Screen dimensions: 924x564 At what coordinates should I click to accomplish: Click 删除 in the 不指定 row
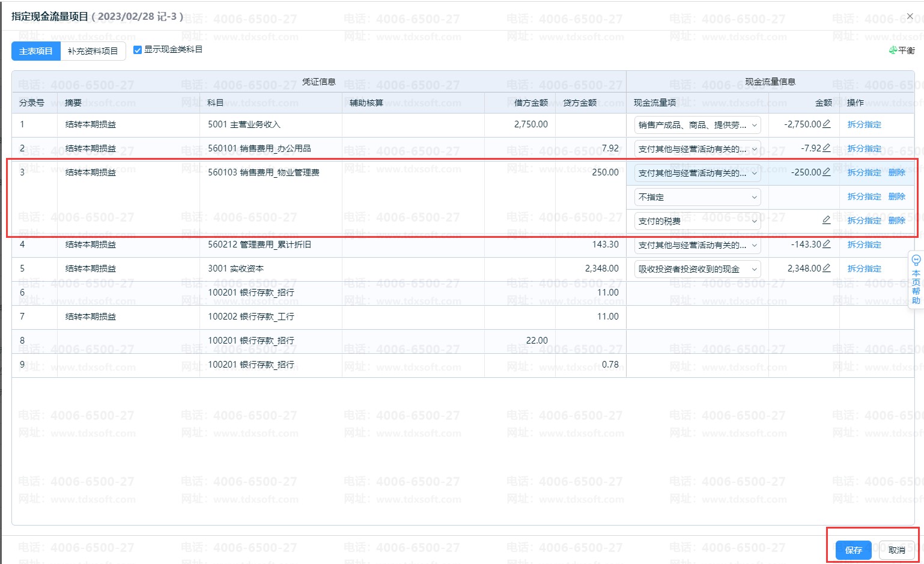click(x=896, y=196)
